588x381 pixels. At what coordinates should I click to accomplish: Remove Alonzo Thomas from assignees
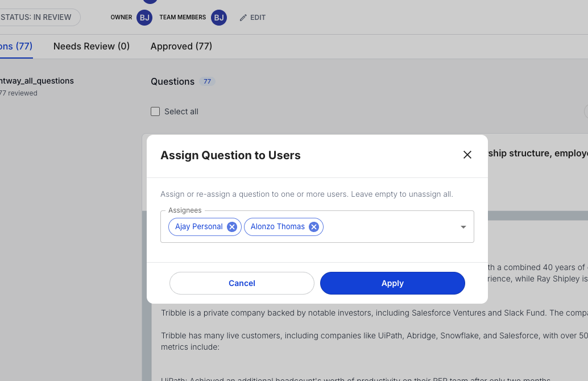313,226
